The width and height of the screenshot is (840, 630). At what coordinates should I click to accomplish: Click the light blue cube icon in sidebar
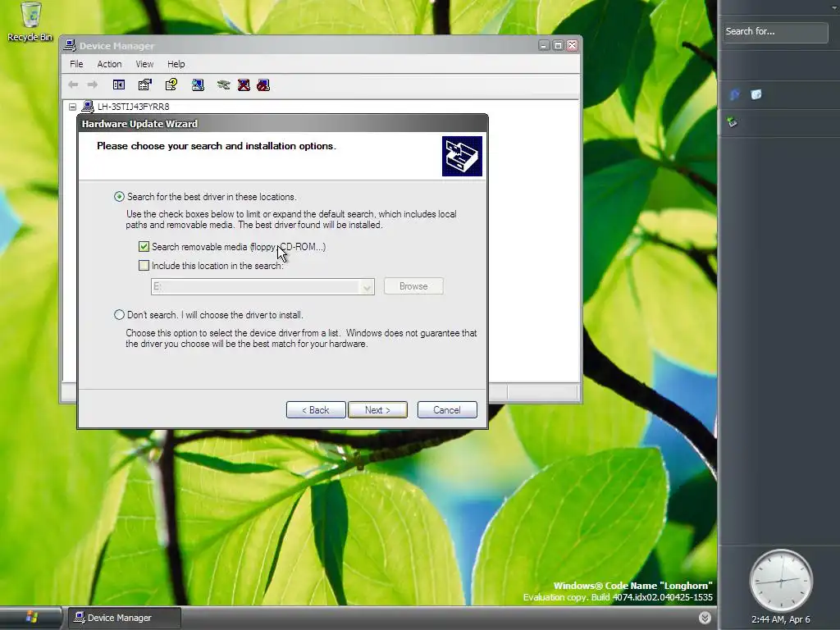pos(756,95)
